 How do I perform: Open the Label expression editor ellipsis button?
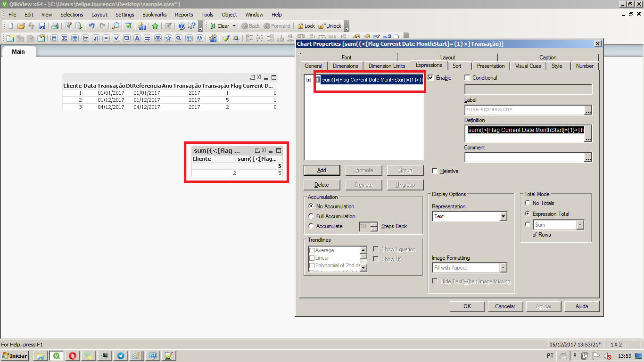tap(588, 110)
